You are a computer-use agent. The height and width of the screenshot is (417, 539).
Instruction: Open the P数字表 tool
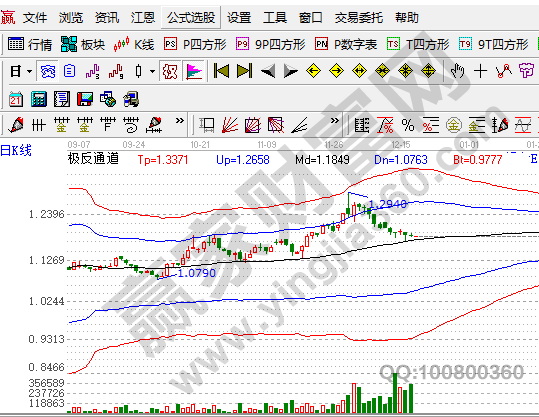[x=346, y=44]
